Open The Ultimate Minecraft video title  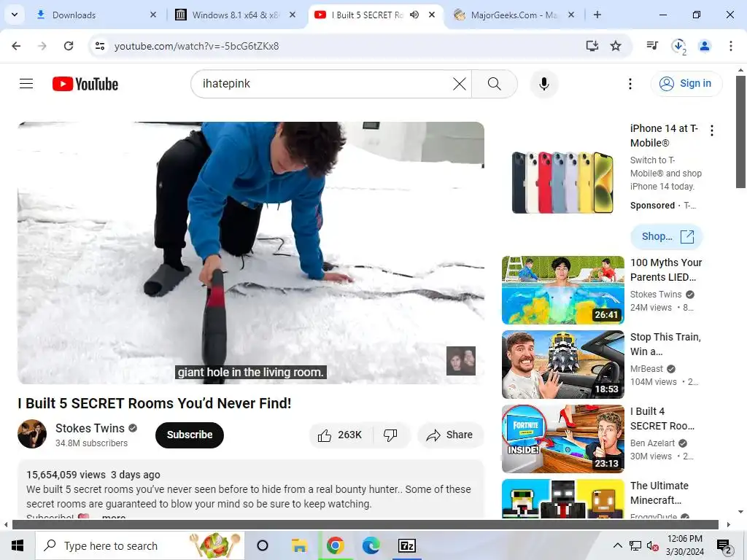point(659,492)
